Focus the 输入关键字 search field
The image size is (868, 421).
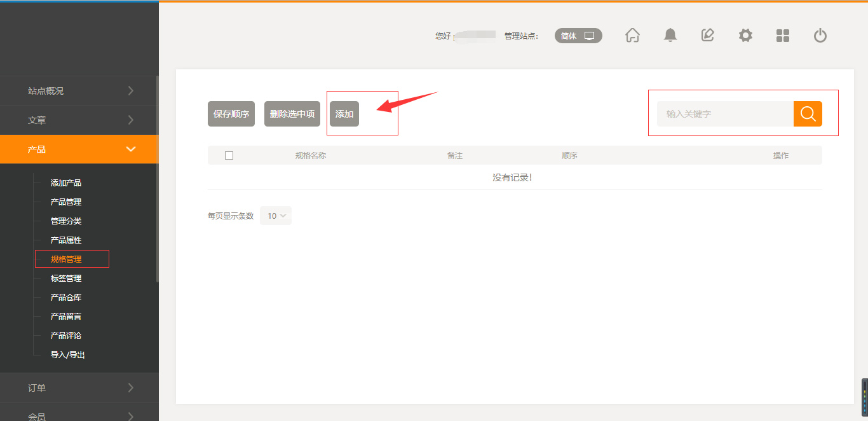point(725,114)
